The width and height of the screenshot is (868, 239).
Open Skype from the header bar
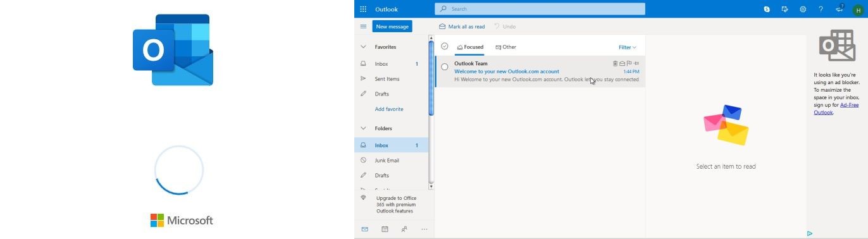(x=767, y=9)
